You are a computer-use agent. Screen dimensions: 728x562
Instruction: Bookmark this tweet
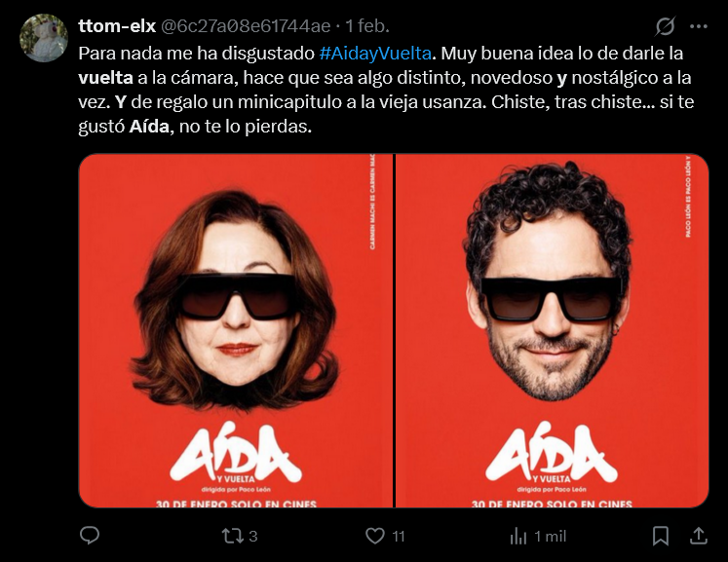[660, 536]
